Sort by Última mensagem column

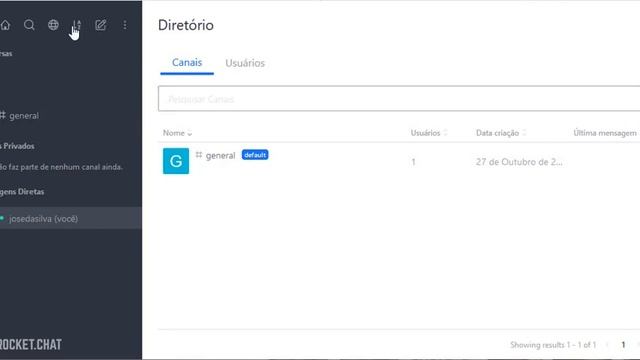tap(606, 133)
